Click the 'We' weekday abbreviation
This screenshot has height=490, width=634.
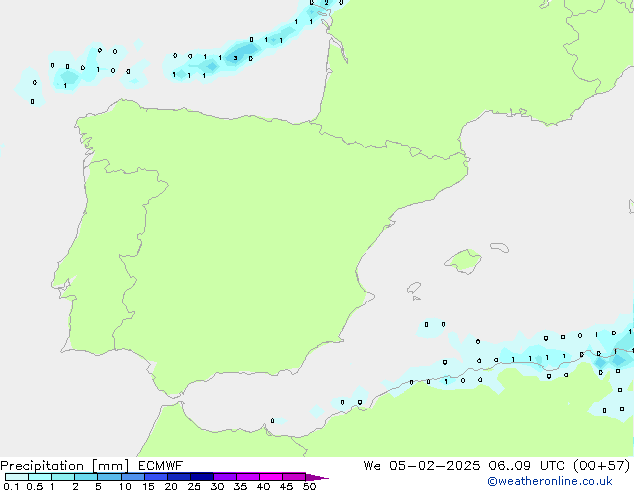click(372, 466)
